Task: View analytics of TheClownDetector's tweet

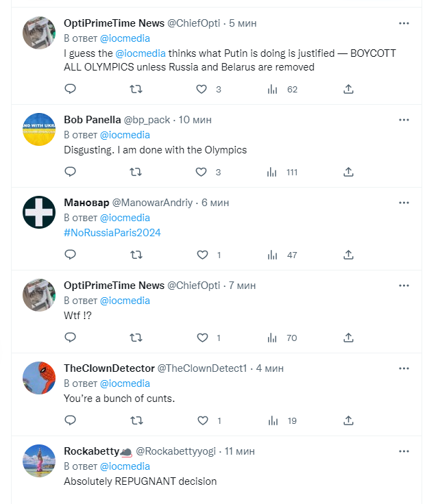Action: pos(273,420)
